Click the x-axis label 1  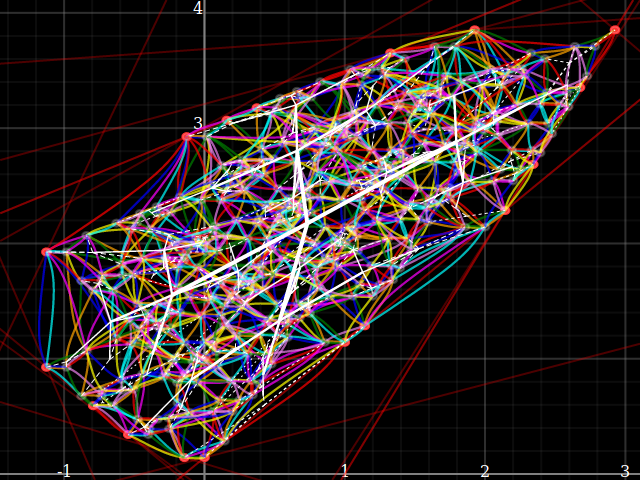(345, 471)
